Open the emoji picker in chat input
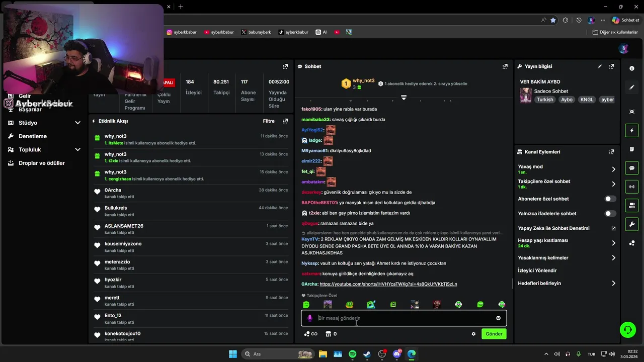 click(x=499, y=318)
